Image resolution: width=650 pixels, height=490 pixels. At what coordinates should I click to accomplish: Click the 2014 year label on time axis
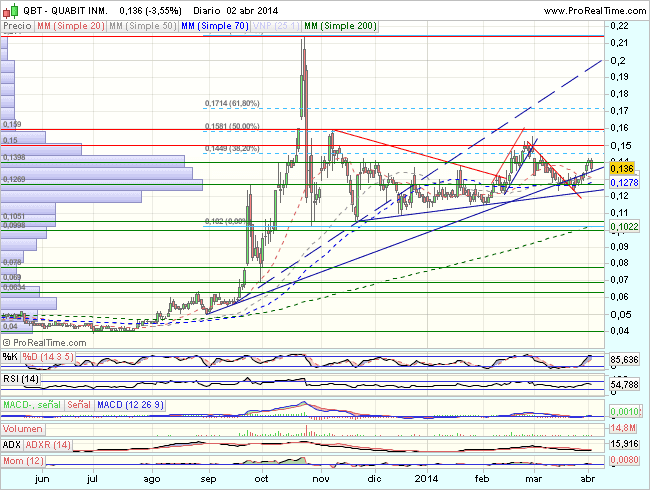point(427,479)
